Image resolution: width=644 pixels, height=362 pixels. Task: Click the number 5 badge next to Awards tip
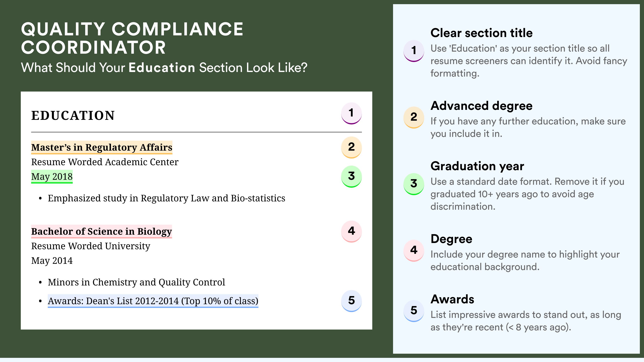[x=414, y=311]
